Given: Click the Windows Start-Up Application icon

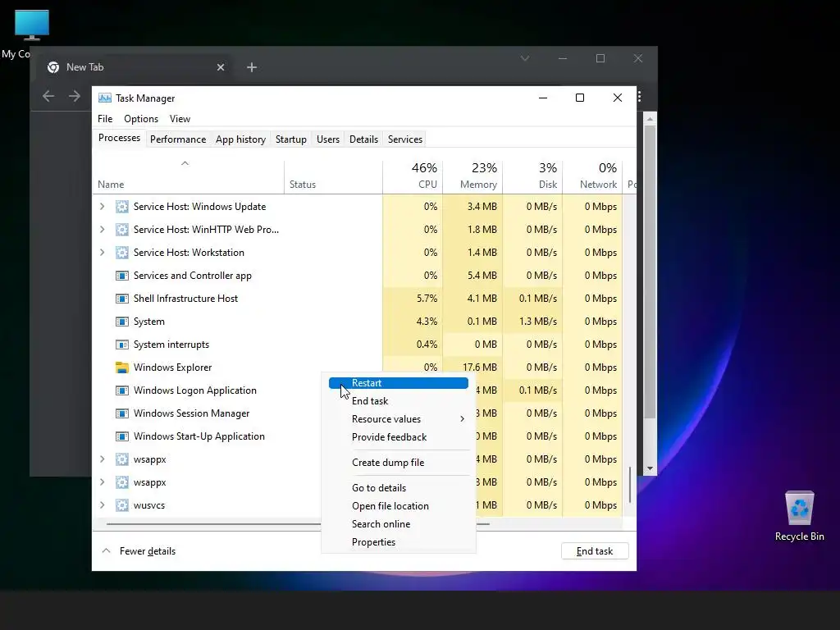Looking at the screenshot, I should pos(122,436).
